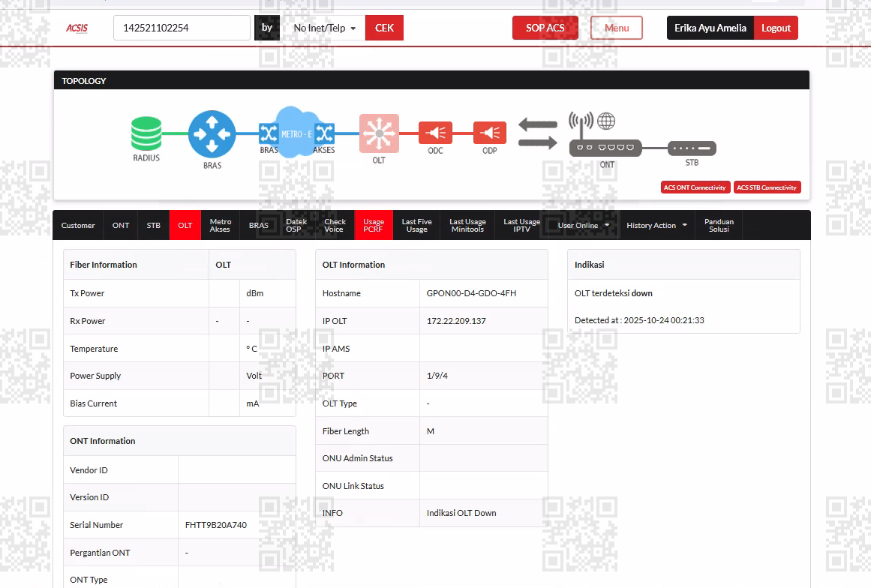Viewport: 871px width, 588px height.
Task: Select the pink OLT node icon
Action: click(x=379, y=133)
